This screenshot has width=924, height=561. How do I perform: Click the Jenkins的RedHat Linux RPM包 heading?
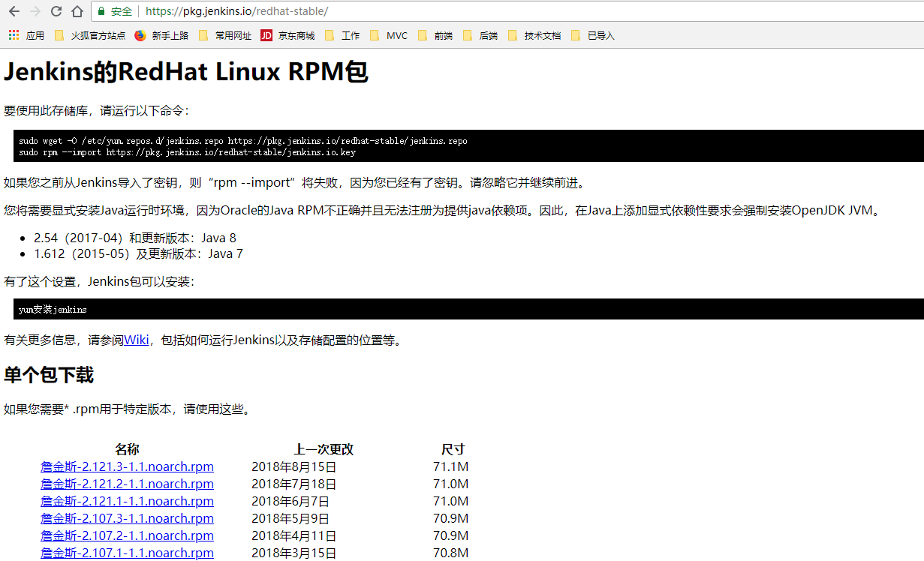(186, 72)
